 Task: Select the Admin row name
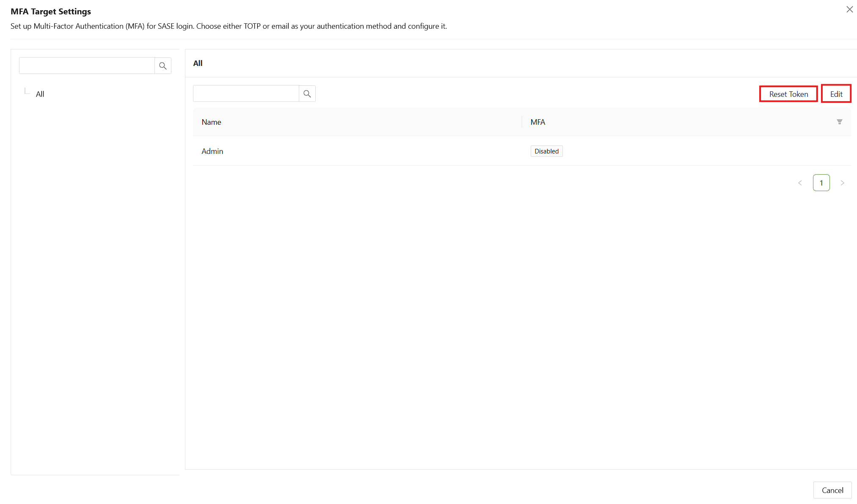pos(212,151)
